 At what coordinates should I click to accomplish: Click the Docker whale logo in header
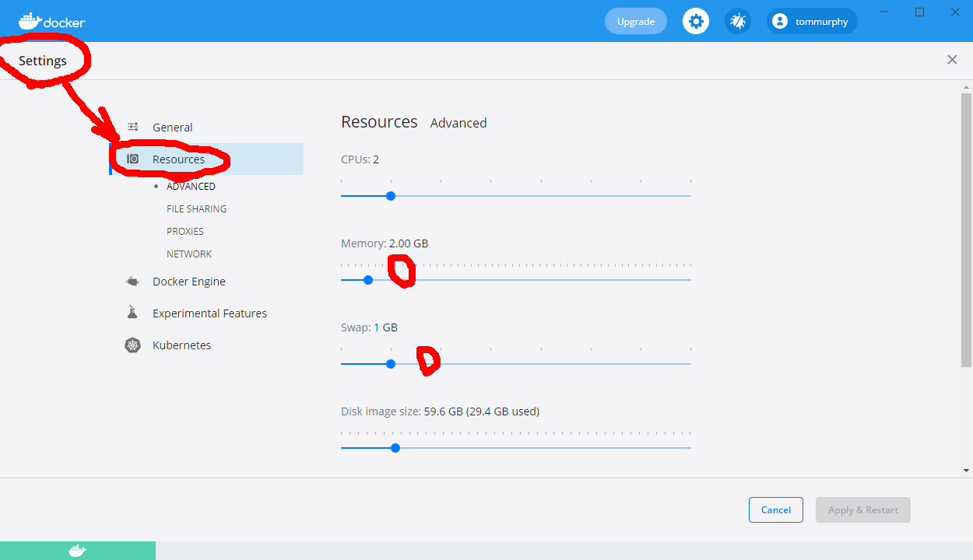pos(31,21)
